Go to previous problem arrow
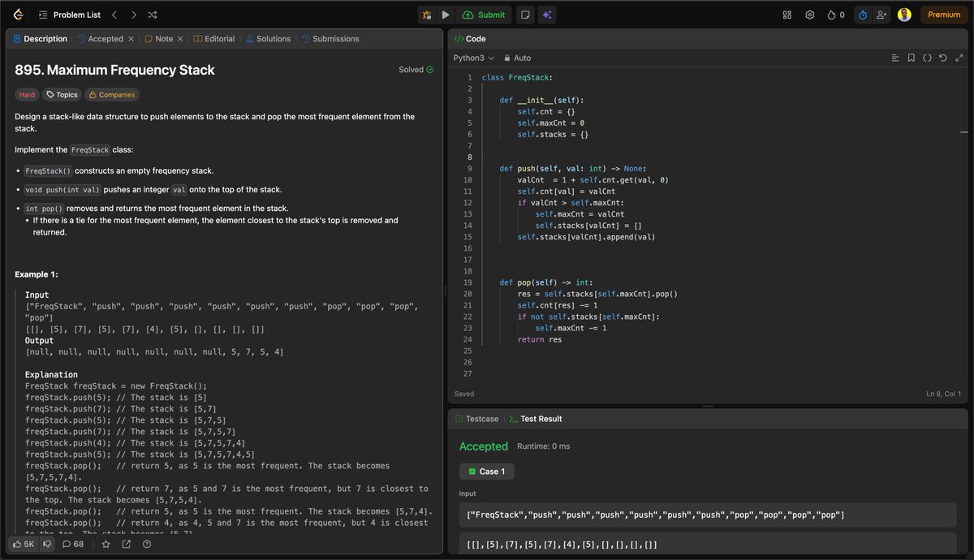974x560 pixels. [114, 15]
